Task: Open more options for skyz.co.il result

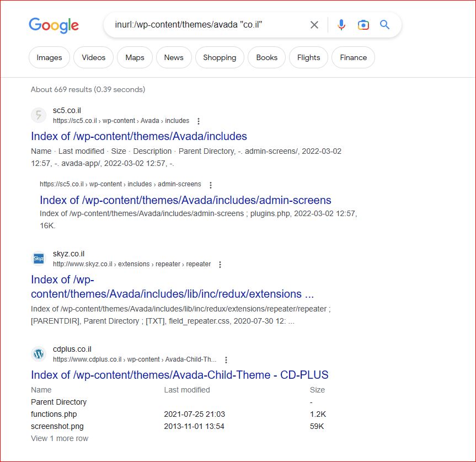Action: pos(220,265)
